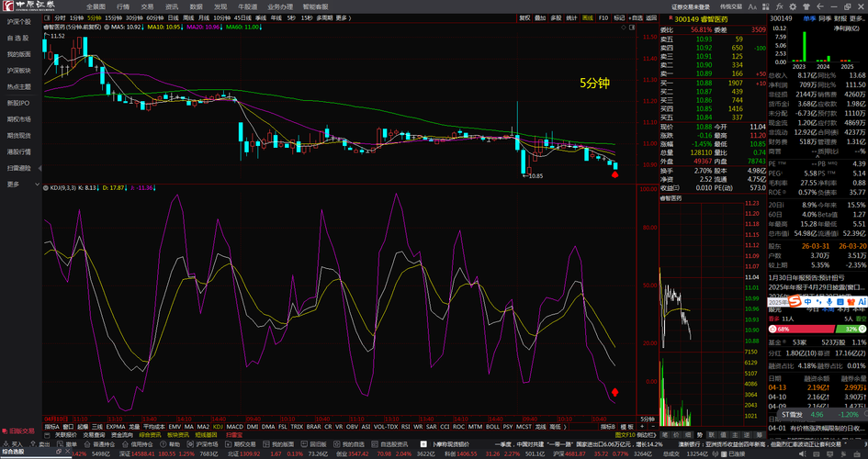Viewport: 868px width, 459px height.
Task: Open 指标A indicator selector
Action: (51, 427)
